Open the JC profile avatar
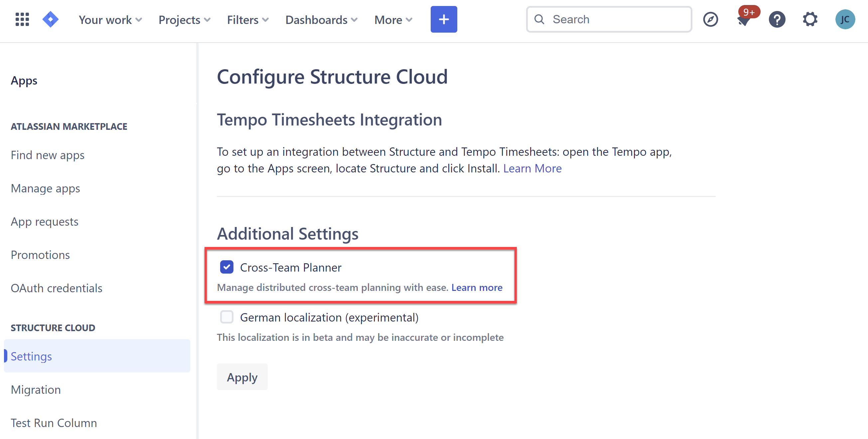Image resolution: width=868 pixels, height=439 pixels. click(845, 19)
